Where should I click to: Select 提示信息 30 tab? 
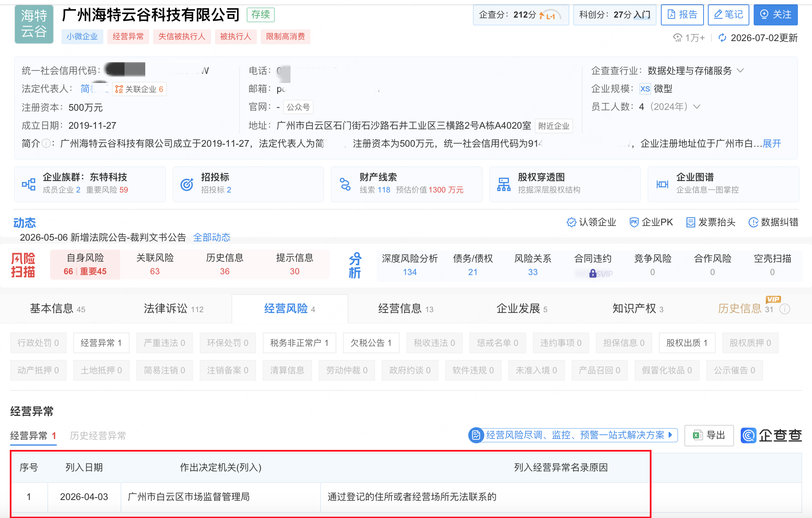[x=294, y=264]
